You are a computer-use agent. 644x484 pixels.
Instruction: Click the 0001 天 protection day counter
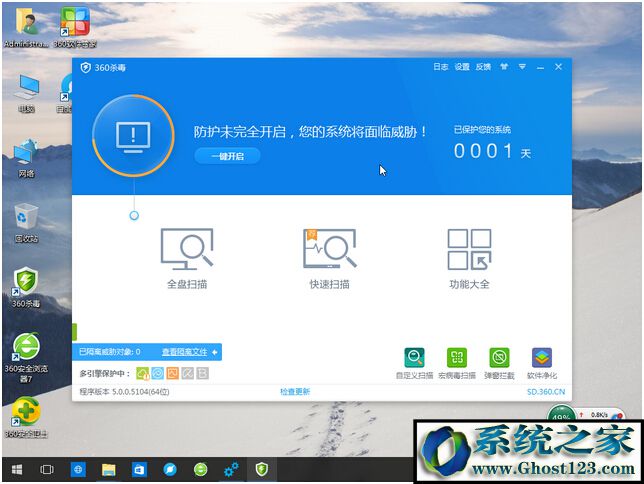point(492,151)
